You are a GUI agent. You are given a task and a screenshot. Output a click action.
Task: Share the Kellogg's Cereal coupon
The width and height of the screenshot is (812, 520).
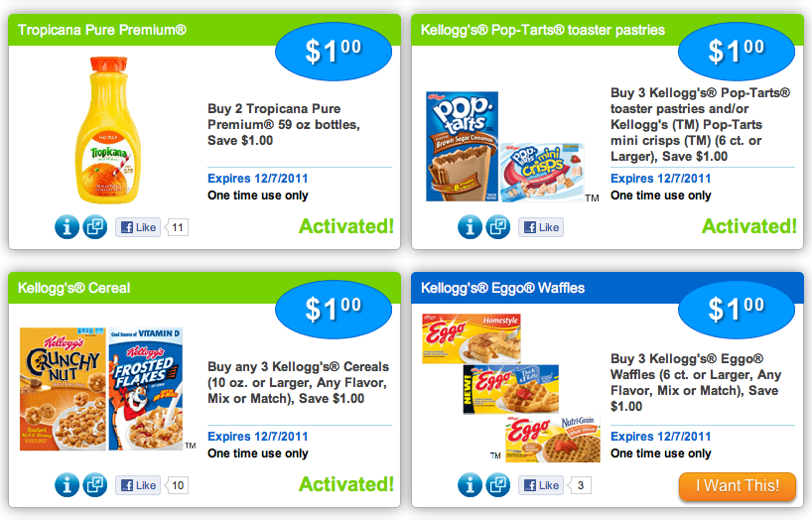click(95, 485)
